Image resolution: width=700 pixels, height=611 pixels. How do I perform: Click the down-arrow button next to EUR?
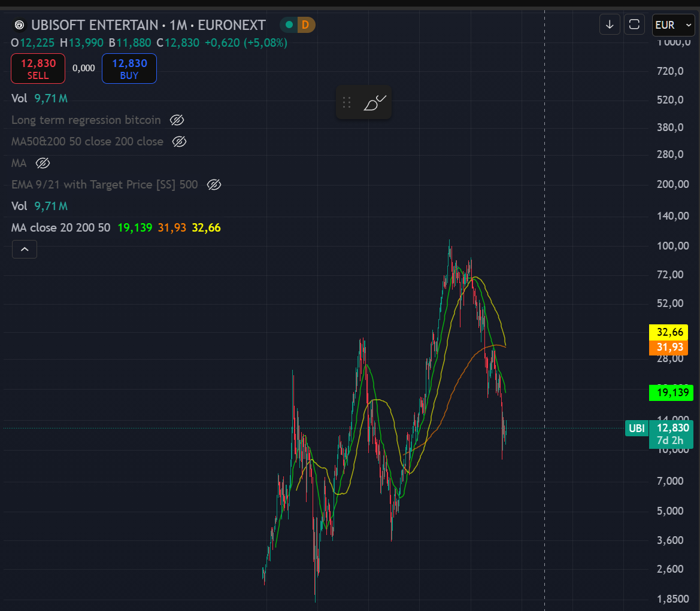610,25
